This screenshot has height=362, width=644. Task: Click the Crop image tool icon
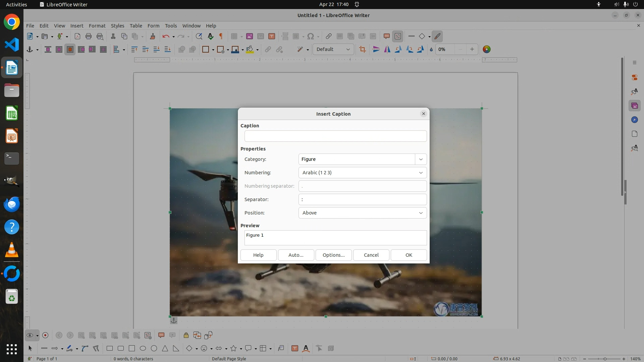coord(362,50)
